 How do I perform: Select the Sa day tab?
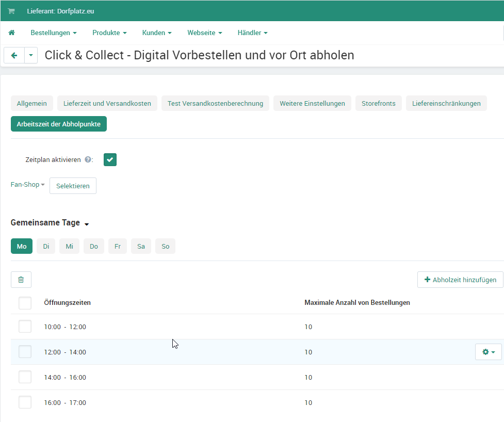pyautogui.click(x=141, y=246)
